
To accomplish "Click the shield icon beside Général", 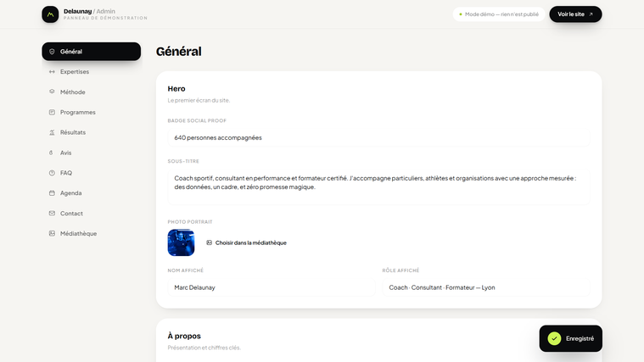I will [x=52, y=52].
